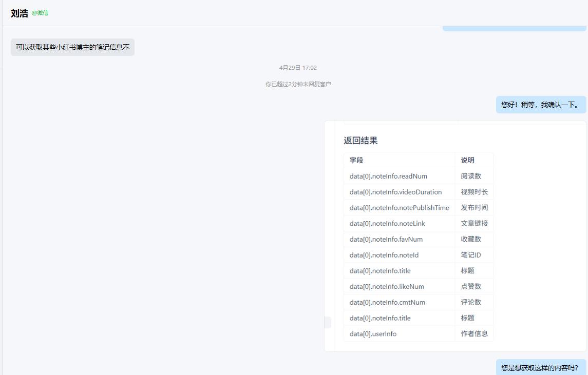Select the data[0].noteInfo.cmtNum cell

tap(400, 302)
